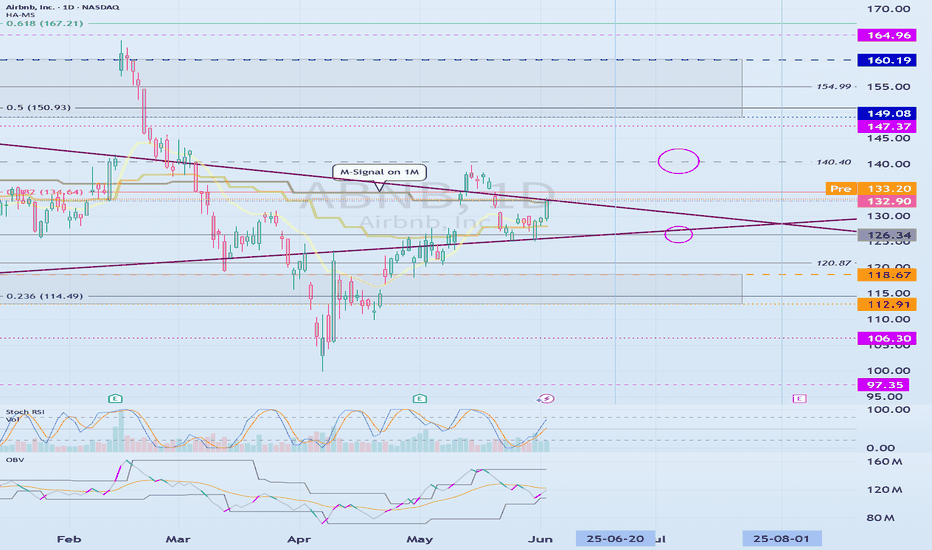
Task: Click 145.00 on the price axis
Action: pyautogui.click(x=889, y=138)
